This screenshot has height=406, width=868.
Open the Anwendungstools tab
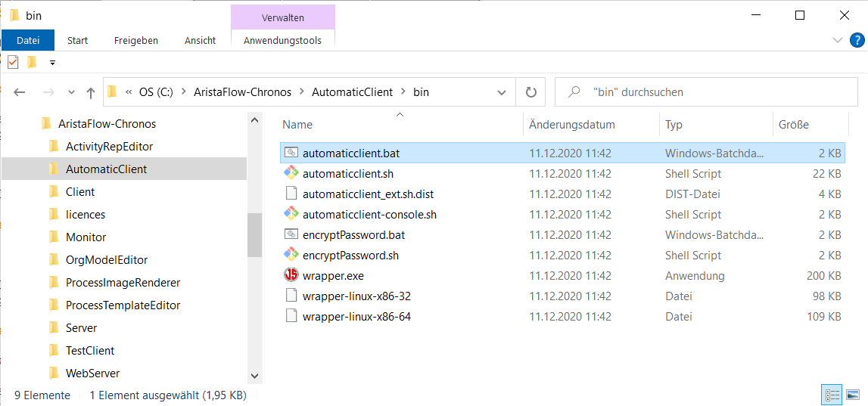coord(282,40)
